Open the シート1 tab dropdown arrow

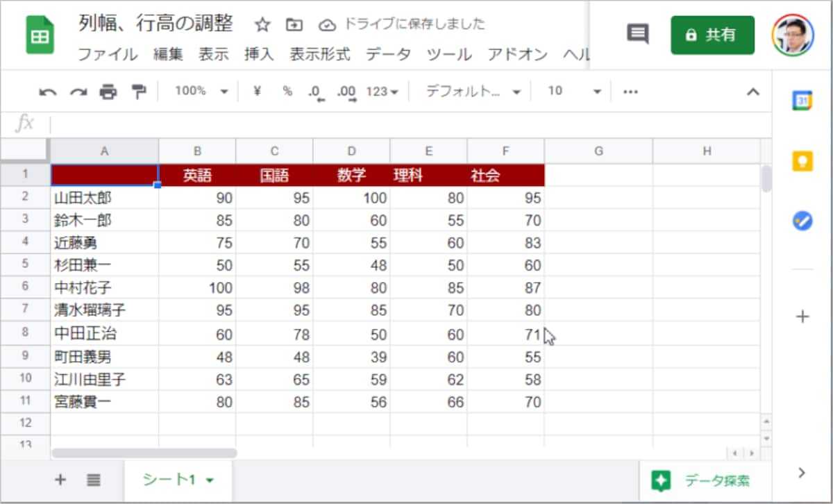click(x=210, y=480)
